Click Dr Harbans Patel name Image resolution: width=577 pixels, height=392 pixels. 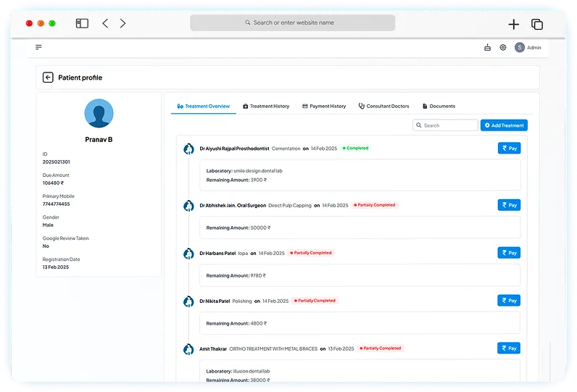[217, 254]
